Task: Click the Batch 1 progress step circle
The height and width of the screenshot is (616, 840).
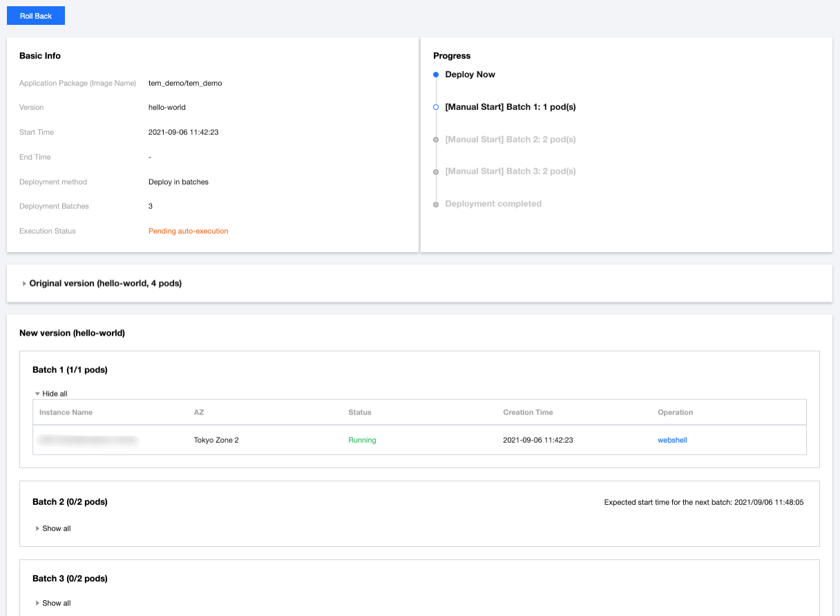Action: [x=435, y=107]
